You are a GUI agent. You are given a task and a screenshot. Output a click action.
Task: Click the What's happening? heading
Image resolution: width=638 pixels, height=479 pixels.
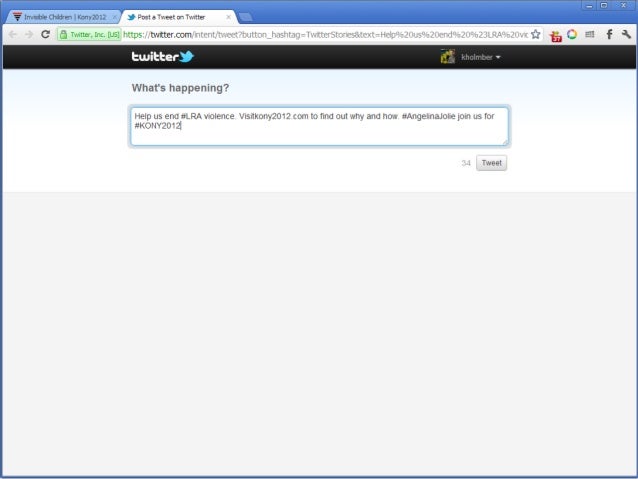(180, 88)
